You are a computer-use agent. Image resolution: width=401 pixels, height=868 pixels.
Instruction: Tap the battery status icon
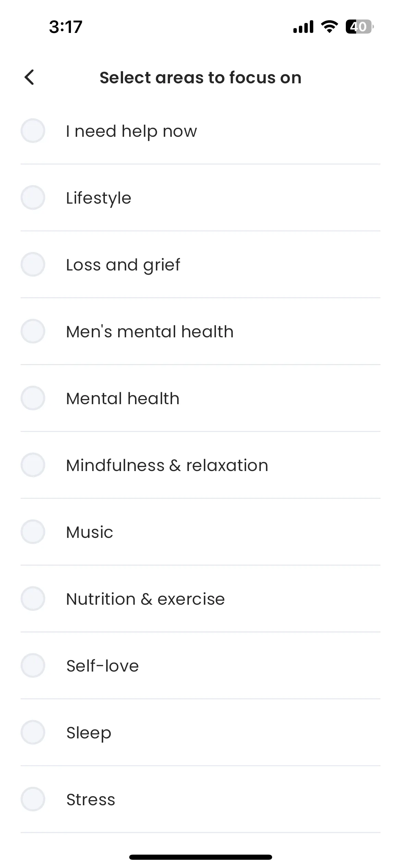point(359,27)
